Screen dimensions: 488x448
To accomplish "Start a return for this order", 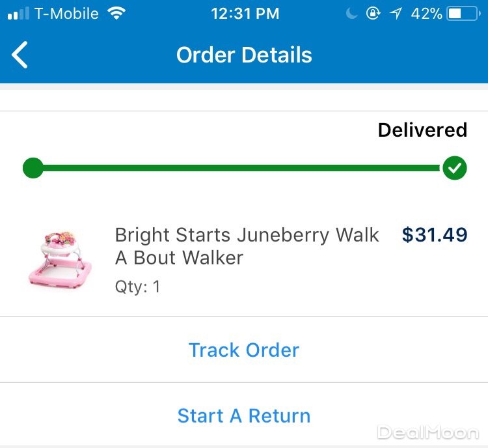I will [244, 415].
